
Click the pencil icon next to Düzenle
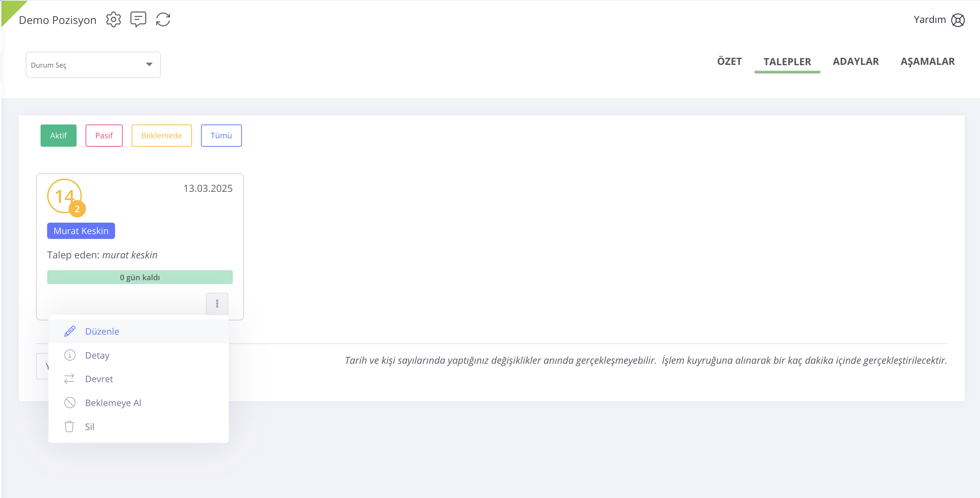coord(70,331)
